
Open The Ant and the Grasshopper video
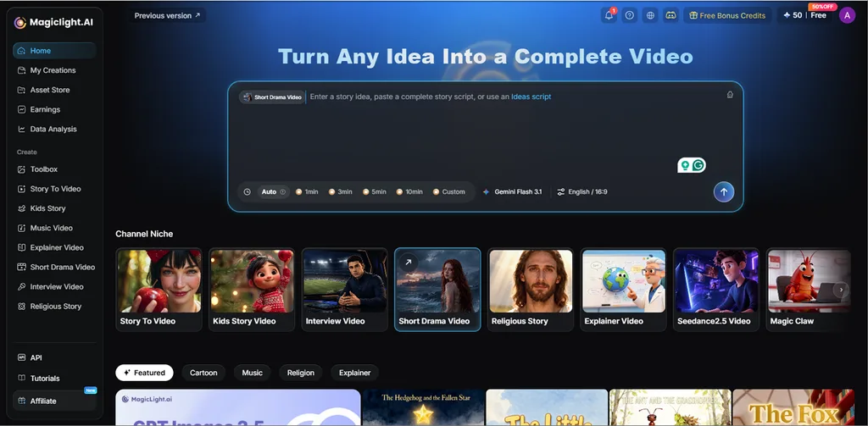[x=670, y=407]
